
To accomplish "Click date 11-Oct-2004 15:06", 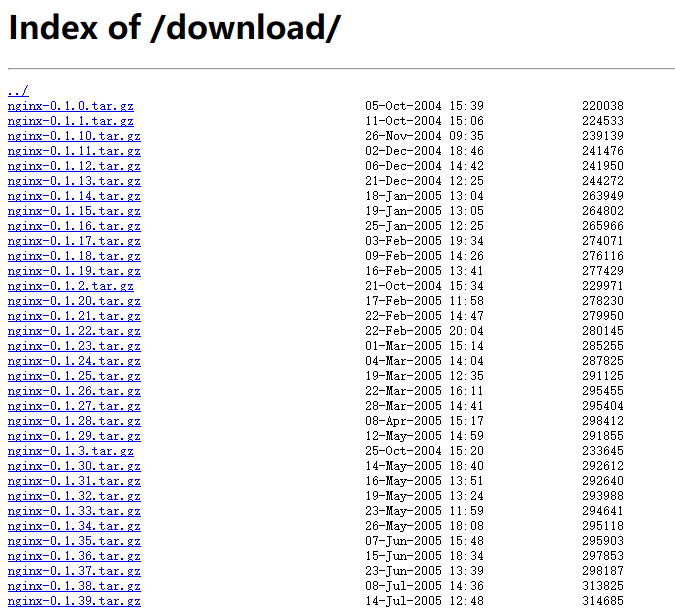I will coord(424,121).
